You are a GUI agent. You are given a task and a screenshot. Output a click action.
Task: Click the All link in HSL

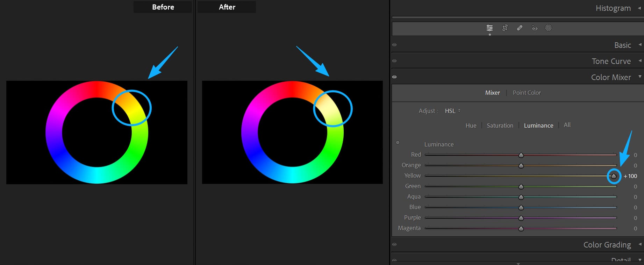click(x=567, y=125)
